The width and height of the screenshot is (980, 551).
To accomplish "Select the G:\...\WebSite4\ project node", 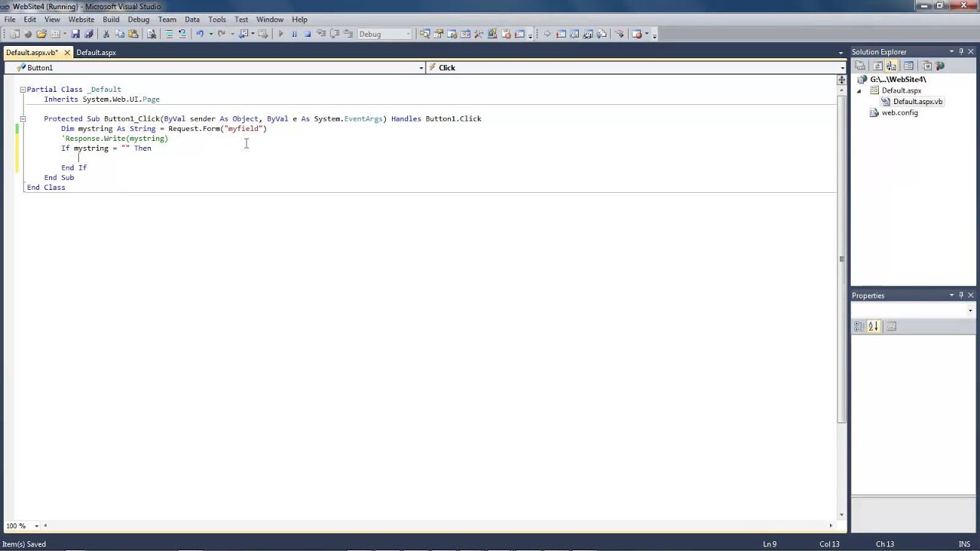I will click(x=897, y=80).
